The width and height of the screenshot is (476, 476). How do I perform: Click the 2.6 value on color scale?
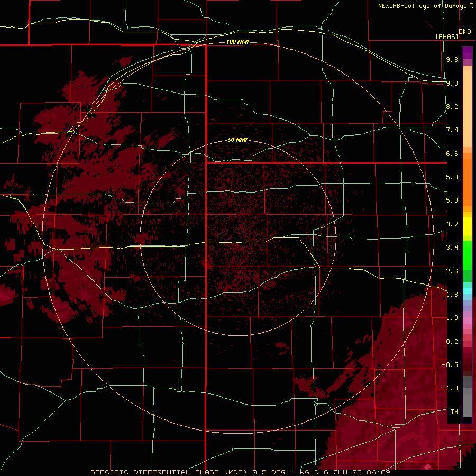point(452,271)
